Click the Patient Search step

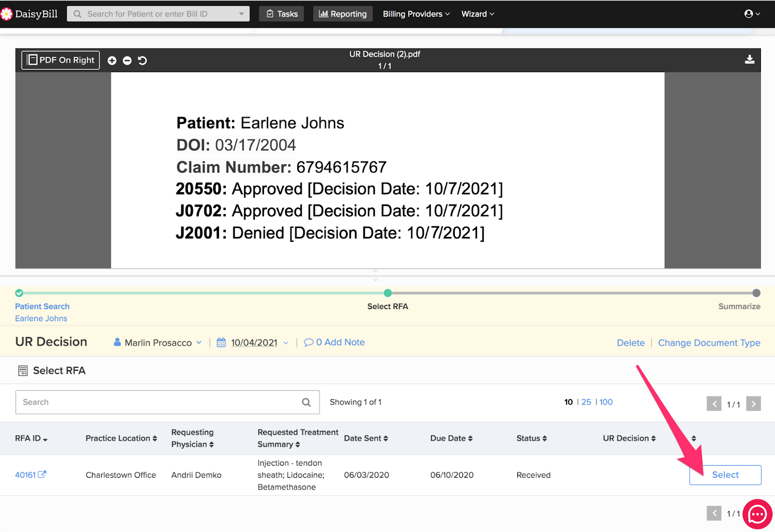coord(42,306)
